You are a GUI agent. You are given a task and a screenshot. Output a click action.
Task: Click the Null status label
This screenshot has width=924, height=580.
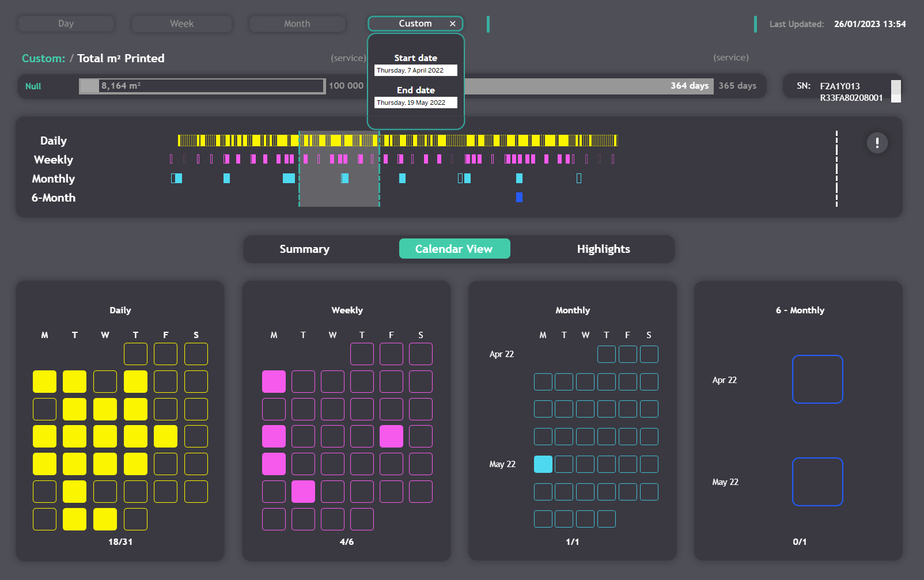[x=33, y=86]
